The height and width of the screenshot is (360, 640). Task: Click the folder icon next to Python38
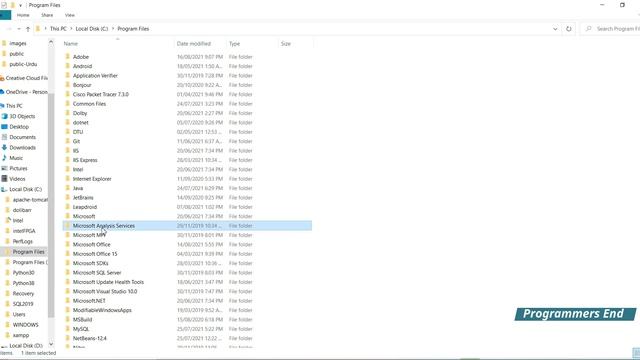[7, 283]
